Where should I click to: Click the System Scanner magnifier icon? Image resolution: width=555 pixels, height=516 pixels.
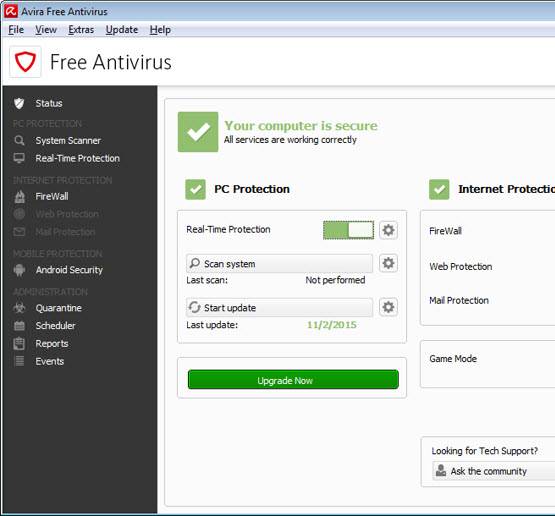(19, 141)
